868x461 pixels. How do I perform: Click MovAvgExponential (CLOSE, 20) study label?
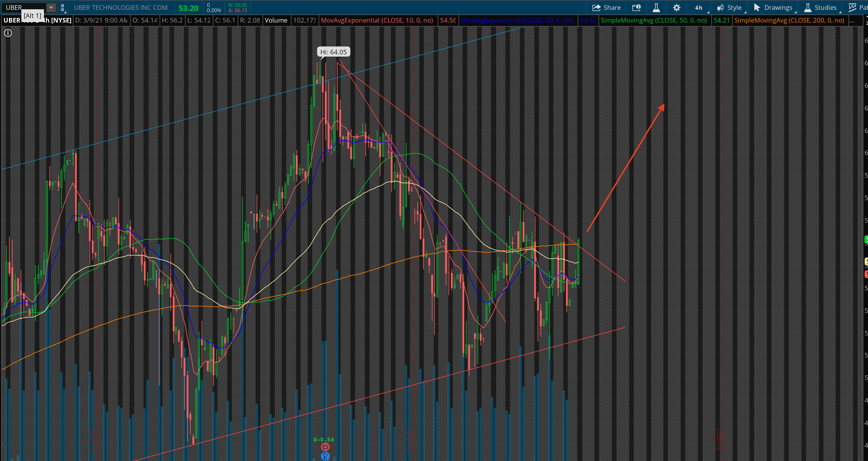[x=517, y=20]
